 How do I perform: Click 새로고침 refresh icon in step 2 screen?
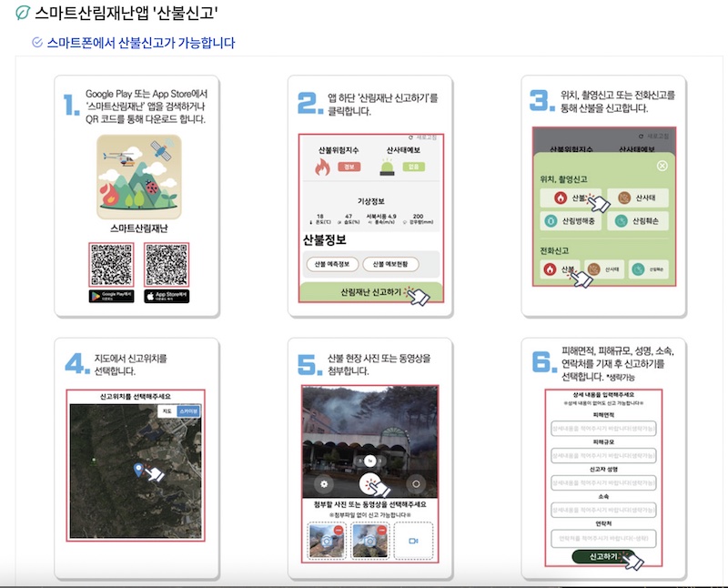click(410, 137)
